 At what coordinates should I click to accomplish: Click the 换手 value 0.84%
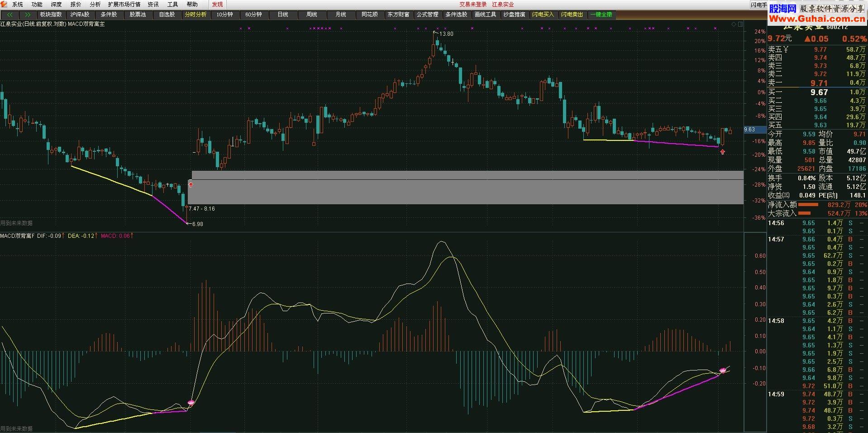click(806, 178)
